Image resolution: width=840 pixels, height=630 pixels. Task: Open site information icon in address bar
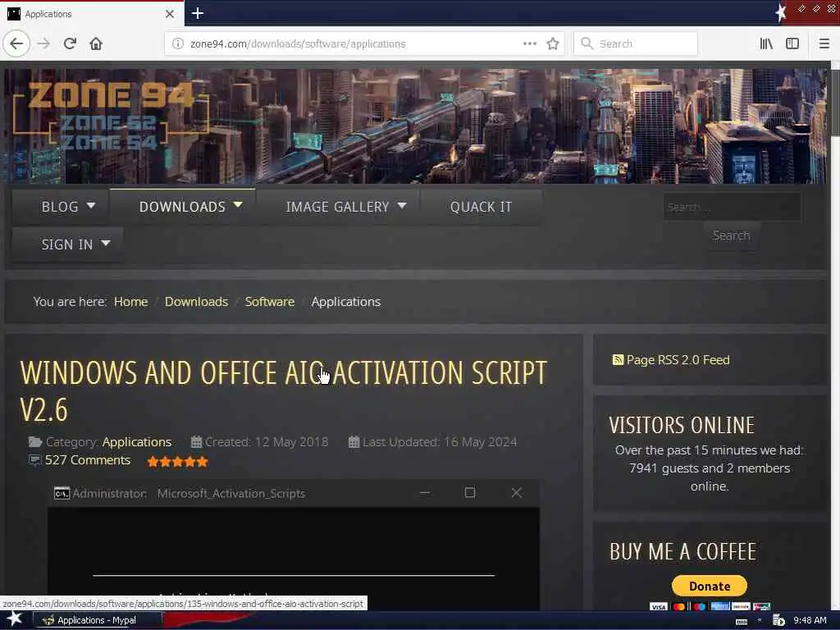point(178,43)
